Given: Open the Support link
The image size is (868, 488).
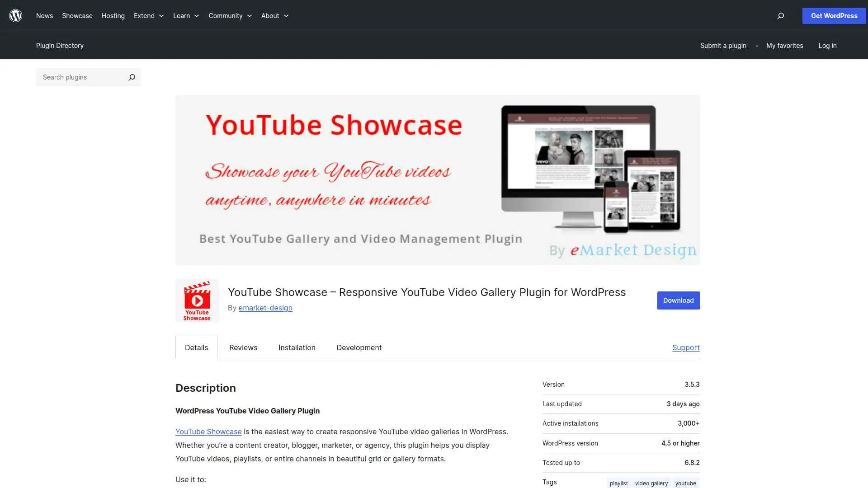Looking at the screenshot, I should pyautogui.click(x=686, y=347).
